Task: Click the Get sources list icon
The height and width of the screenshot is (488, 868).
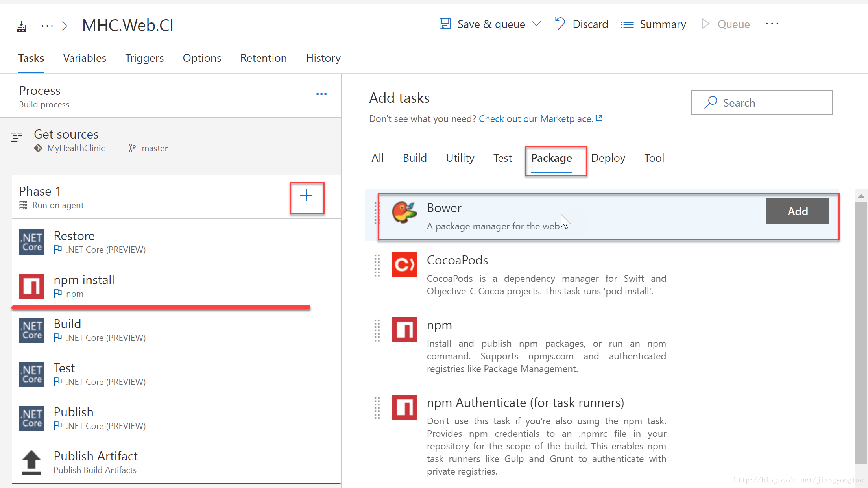Action: click(x=17, y=137)
